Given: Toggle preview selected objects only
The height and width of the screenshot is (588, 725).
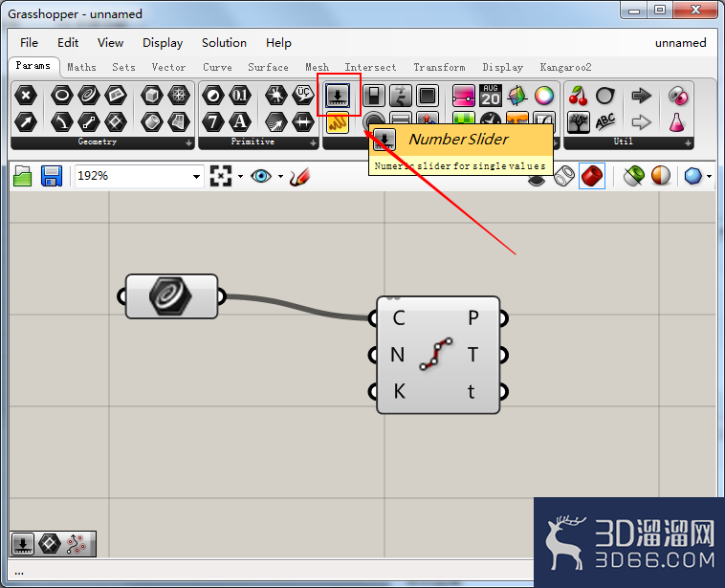Looking at the screenshot, I should pyautogui.click(x=634, y=176).
